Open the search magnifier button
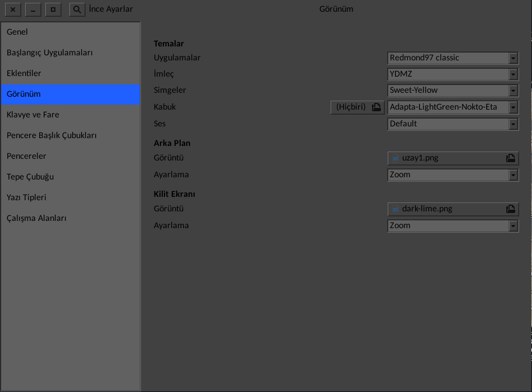 (x=77, y=10)
